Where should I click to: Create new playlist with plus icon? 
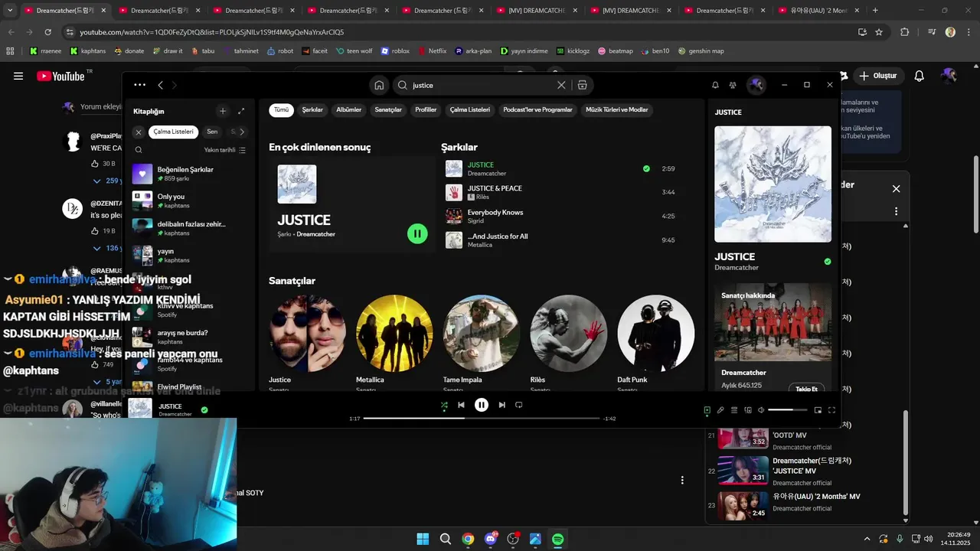[223, 111]
